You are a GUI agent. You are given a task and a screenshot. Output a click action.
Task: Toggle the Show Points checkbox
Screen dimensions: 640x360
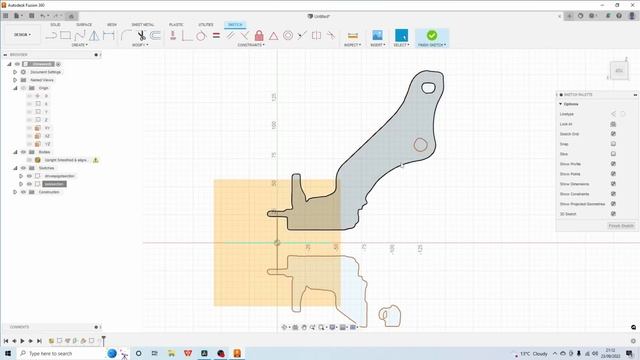(x=613, y=174)
